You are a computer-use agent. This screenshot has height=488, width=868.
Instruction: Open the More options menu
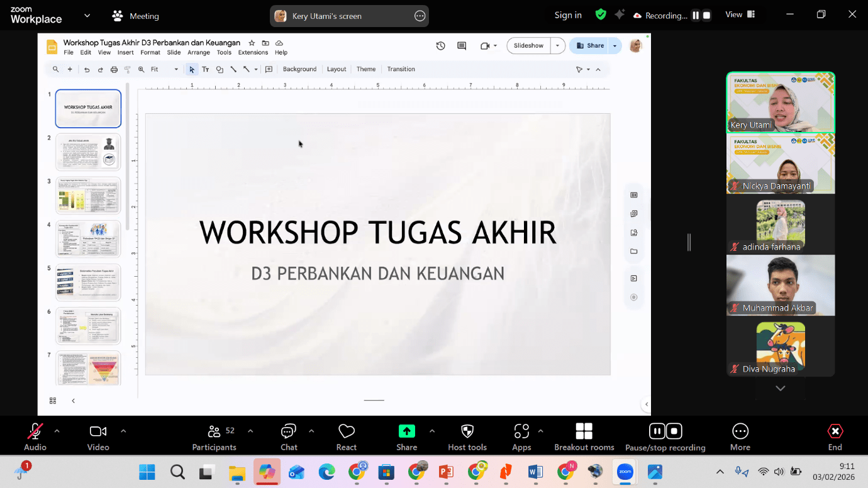tap(740, 431)
